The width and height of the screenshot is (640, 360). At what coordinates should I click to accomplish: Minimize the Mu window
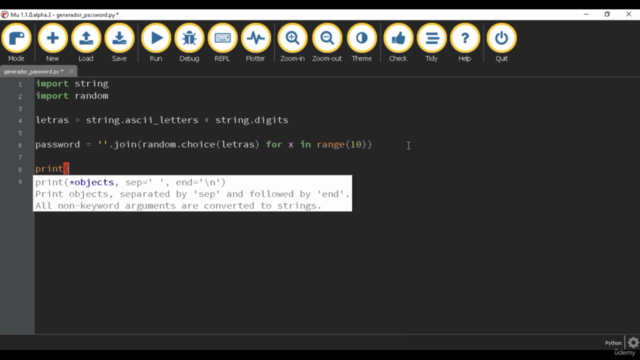[586, 14]
